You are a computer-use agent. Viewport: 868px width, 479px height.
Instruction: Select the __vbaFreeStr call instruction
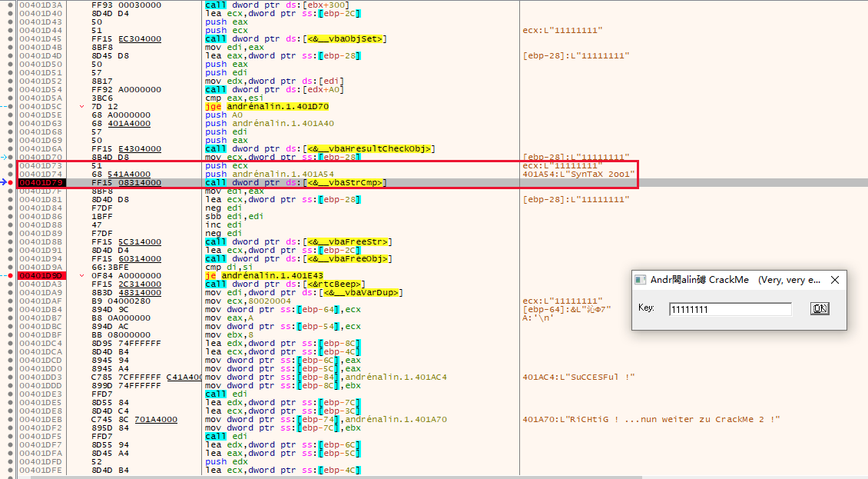point(298,241)
